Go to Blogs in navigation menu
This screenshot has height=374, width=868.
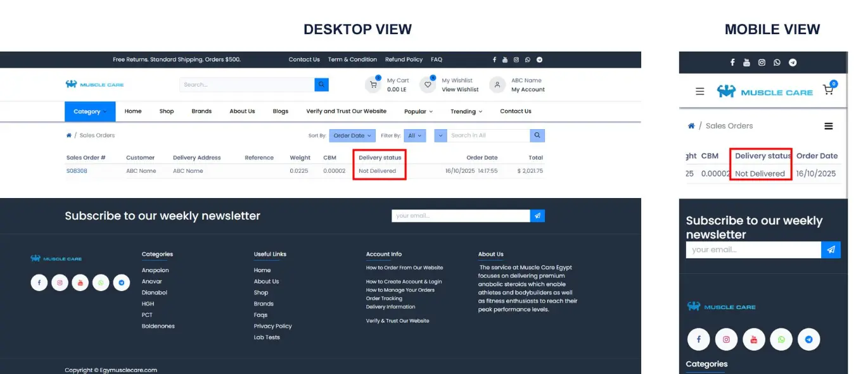[281, 111]
